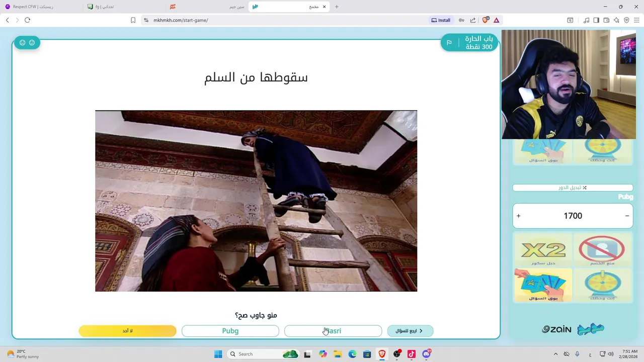The height and width of the screenshot is (362, 644).
Task: Bookmark this page icon
Action: [x=133, y=20]
